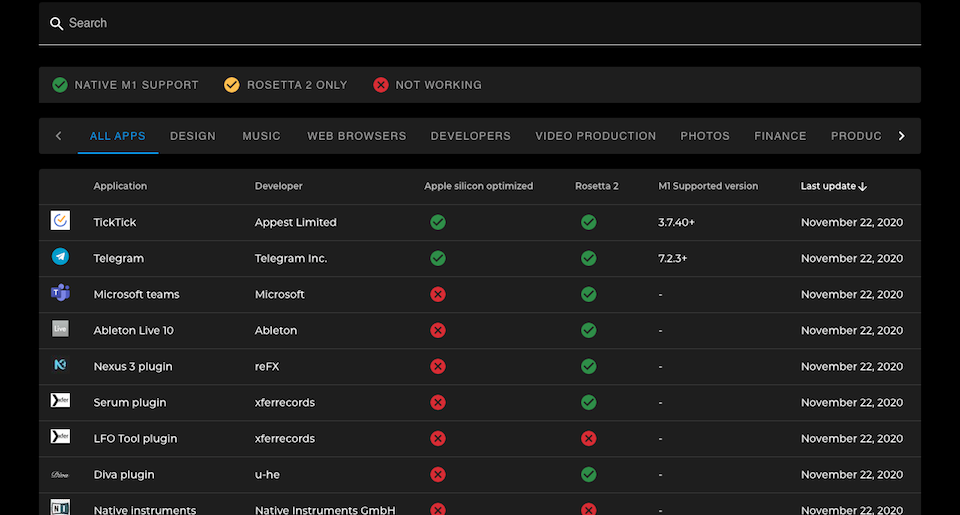Screen dimensions: 960x515
Task: Click the Microsoft teams app icon
Action: point(60,293)
